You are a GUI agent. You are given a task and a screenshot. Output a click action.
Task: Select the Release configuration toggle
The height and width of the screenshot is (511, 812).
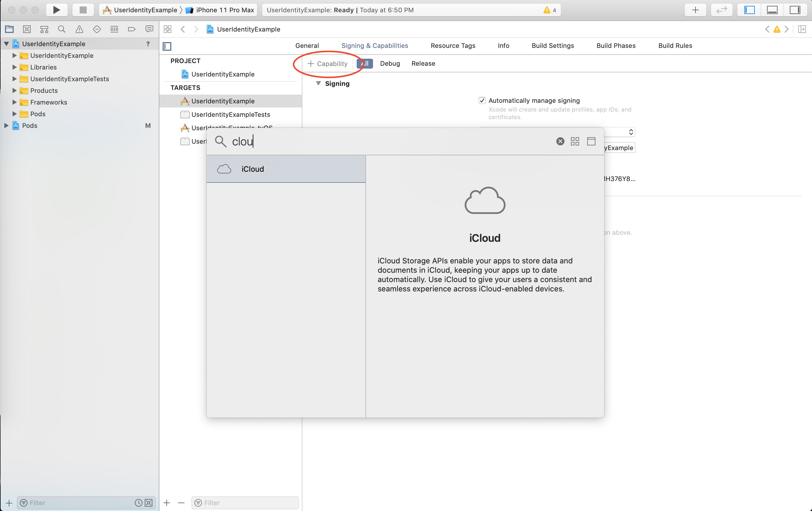pyautogui.click(x=422, y=63)
